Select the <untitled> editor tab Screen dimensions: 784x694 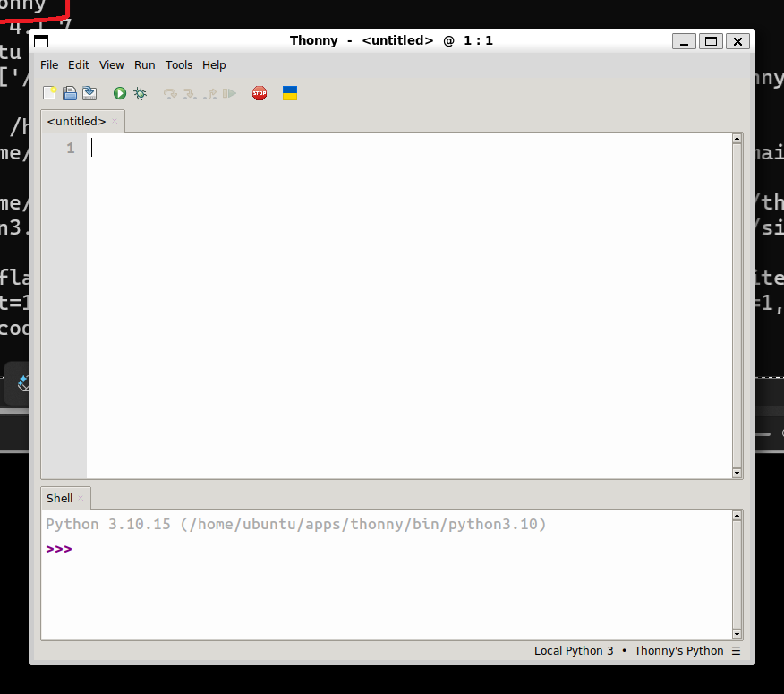(x=76, y=122)
